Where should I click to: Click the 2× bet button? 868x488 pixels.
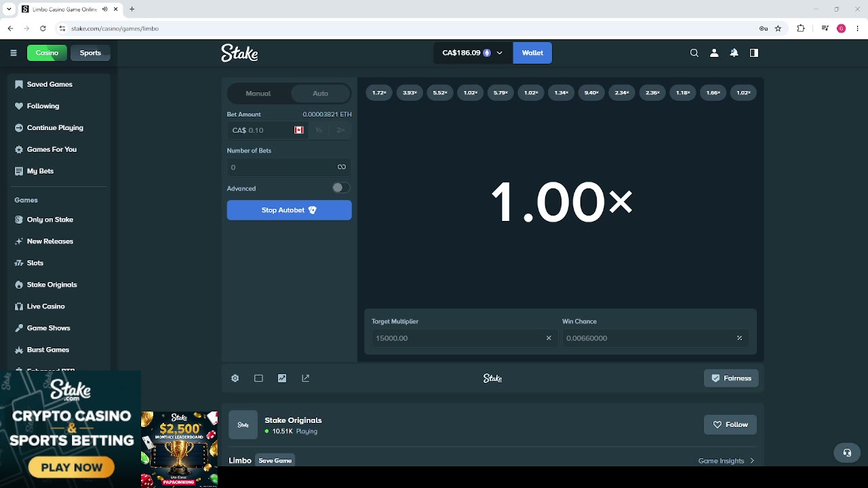[340, 130]
